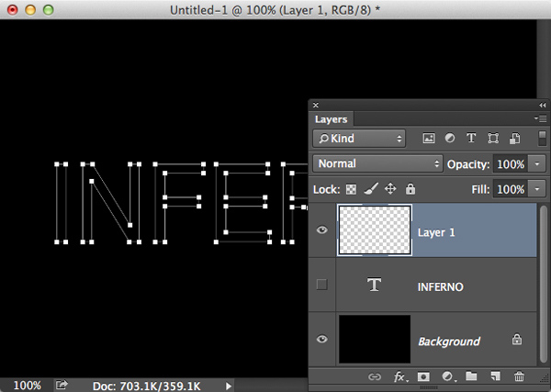
Task: Click the Background layer lock icon
Action: click(516, 340)
